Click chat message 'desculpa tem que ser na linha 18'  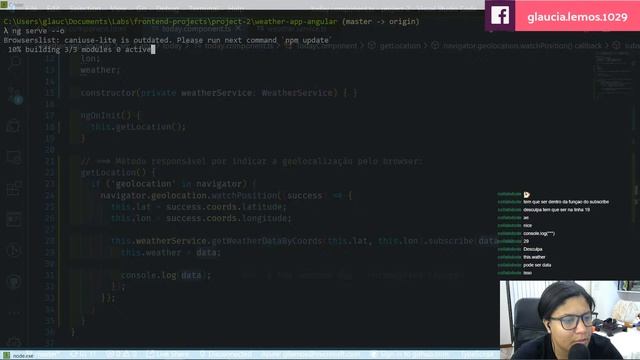tap(556, 210)
